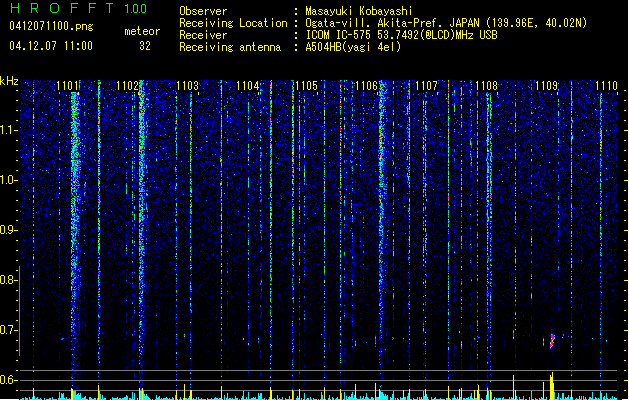This screenshot has width=629, height=400.
Task: Click the 1105 time marker
Action: [x=307, y=86]
